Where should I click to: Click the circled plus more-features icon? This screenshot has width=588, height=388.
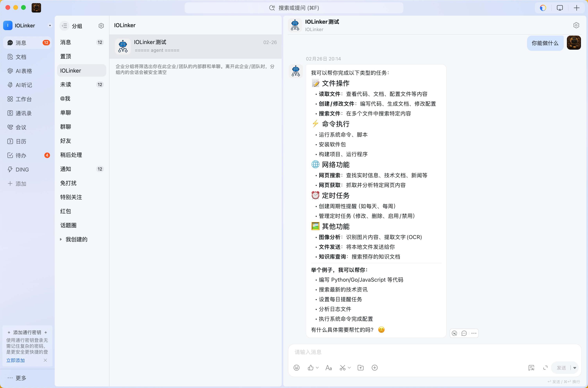pos(374,368)
